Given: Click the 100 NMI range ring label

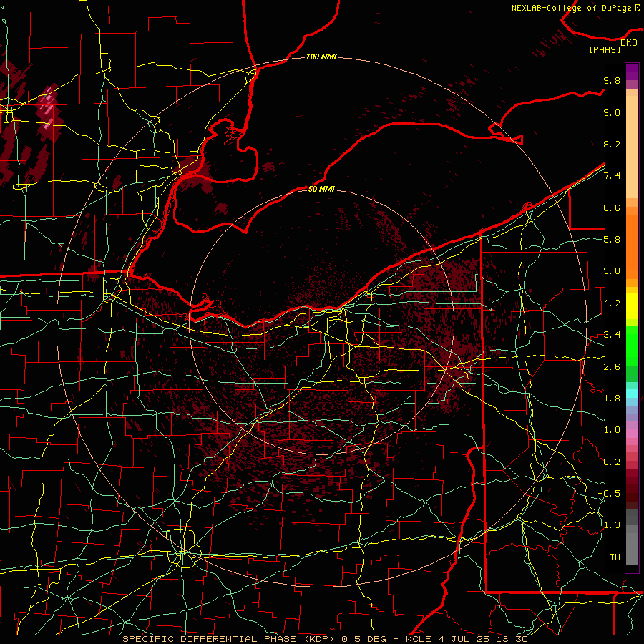Looking at the screenshot, I should (x=321, y=57).
